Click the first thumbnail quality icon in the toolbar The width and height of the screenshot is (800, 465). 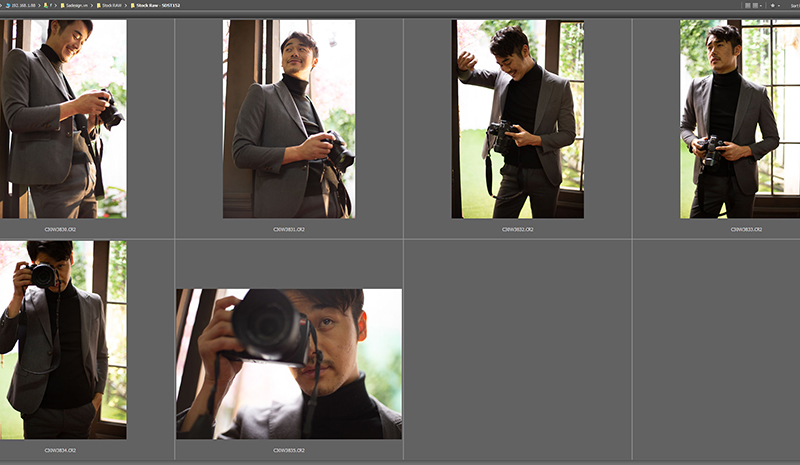point(747,6)
